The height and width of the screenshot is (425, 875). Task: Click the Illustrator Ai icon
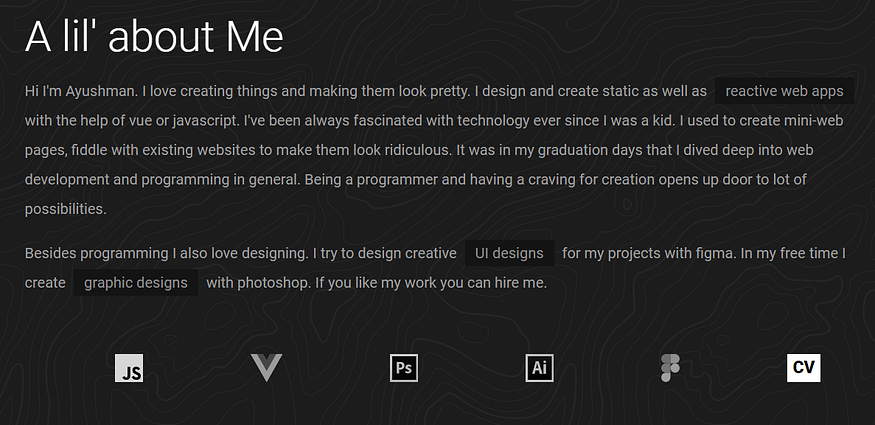coord(540,368)
